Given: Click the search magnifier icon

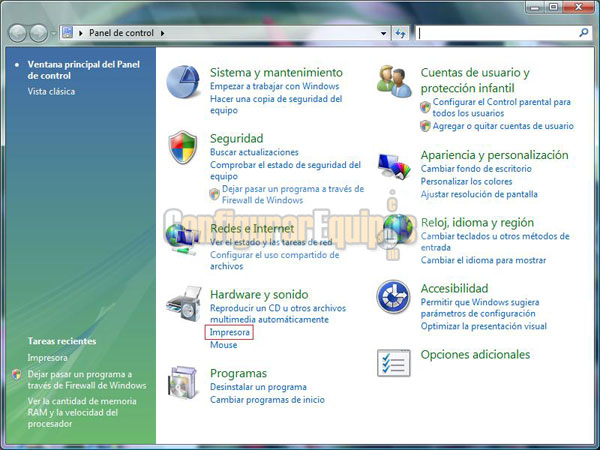Looking at the screenshot, I should tap(584, 33).
